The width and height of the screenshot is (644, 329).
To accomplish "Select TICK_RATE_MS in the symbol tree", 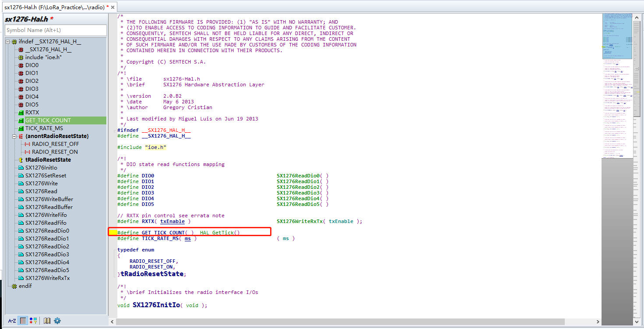I will pyautogui.click(x=44, y=128).
